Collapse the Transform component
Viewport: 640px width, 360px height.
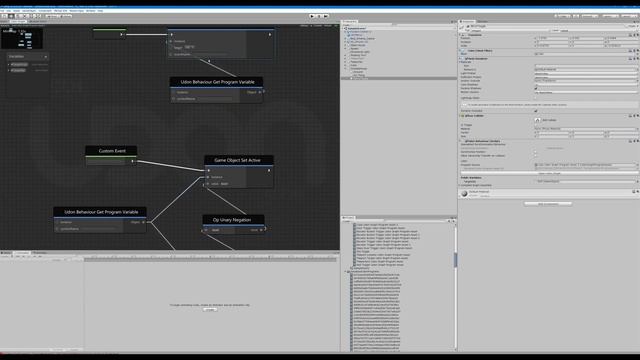(461, 35)
